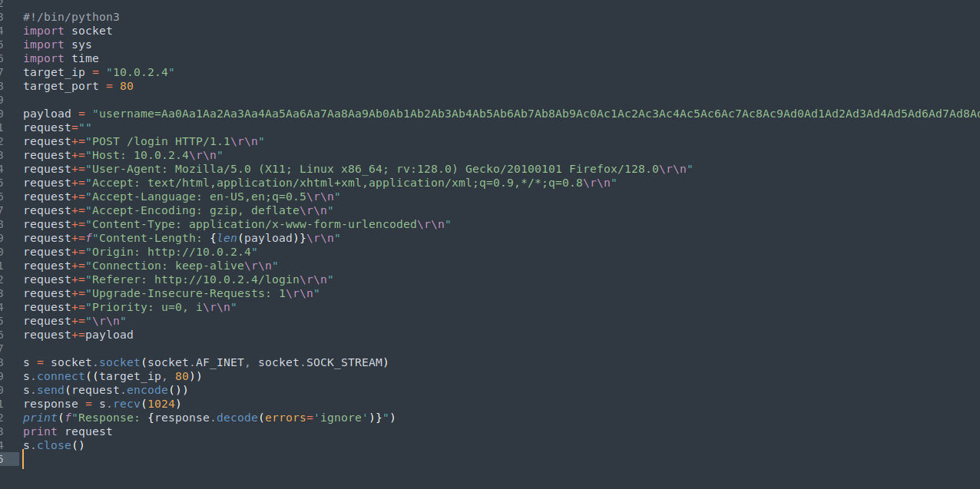Click the Connection keep-alive line

coord(151,266)
